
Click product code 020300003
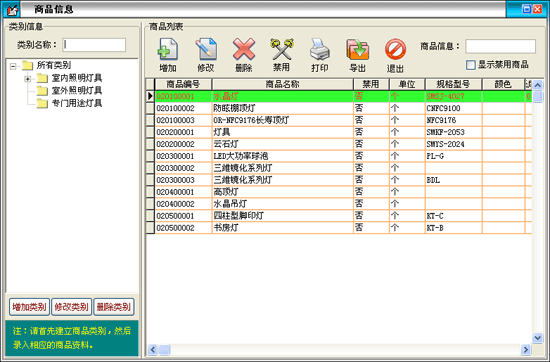coord(175,180)
